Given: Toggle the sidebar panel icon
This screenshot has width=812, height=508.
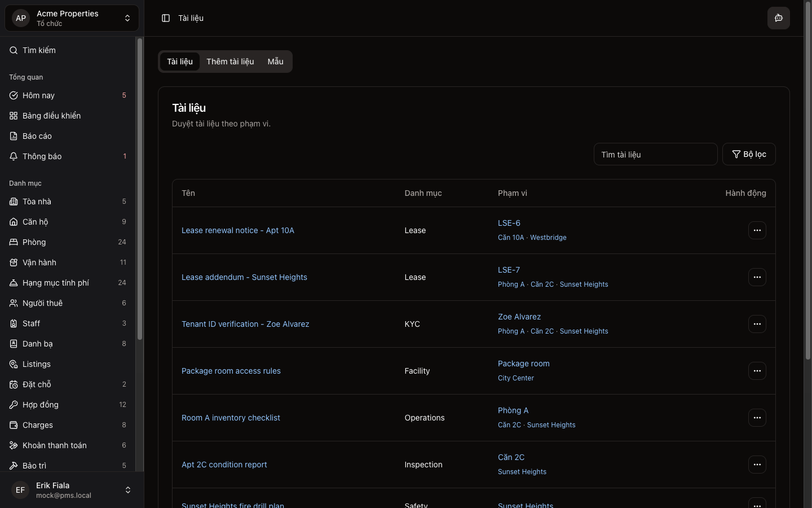Looking at the screenshot, I should click(166, 18).
